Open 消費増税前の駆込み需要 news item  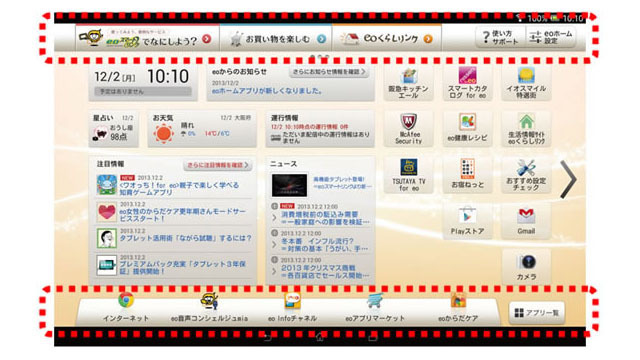[x=324, y=218]
